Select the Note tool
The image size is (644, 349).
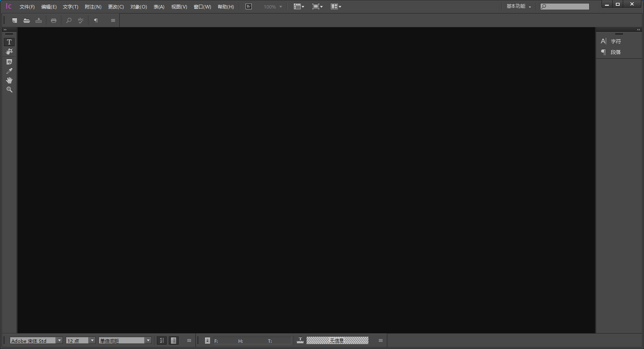coord(9,61)
